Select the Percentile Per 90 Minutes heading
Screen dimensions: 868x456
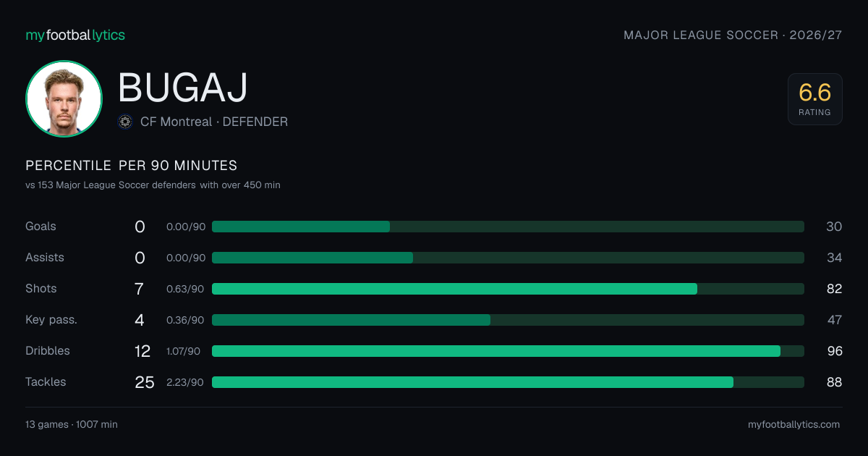(132, 166)
